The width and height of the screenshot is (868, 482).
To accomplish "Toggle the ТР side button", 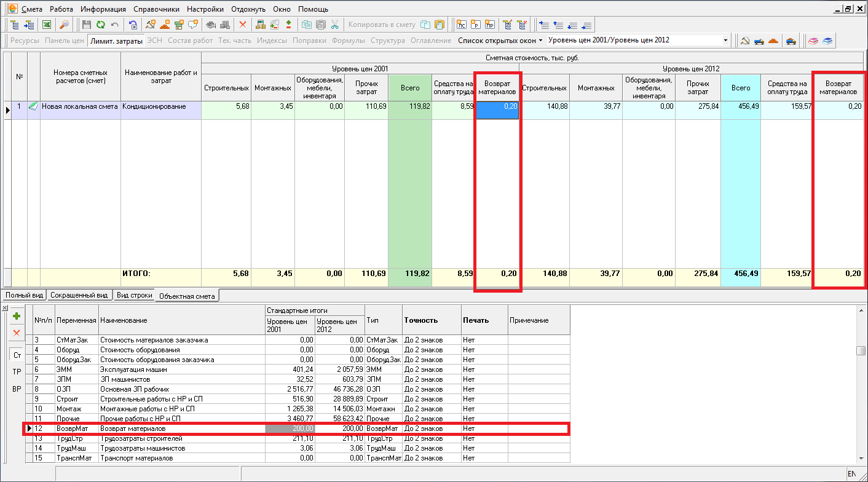I will [x=17, y=372].
